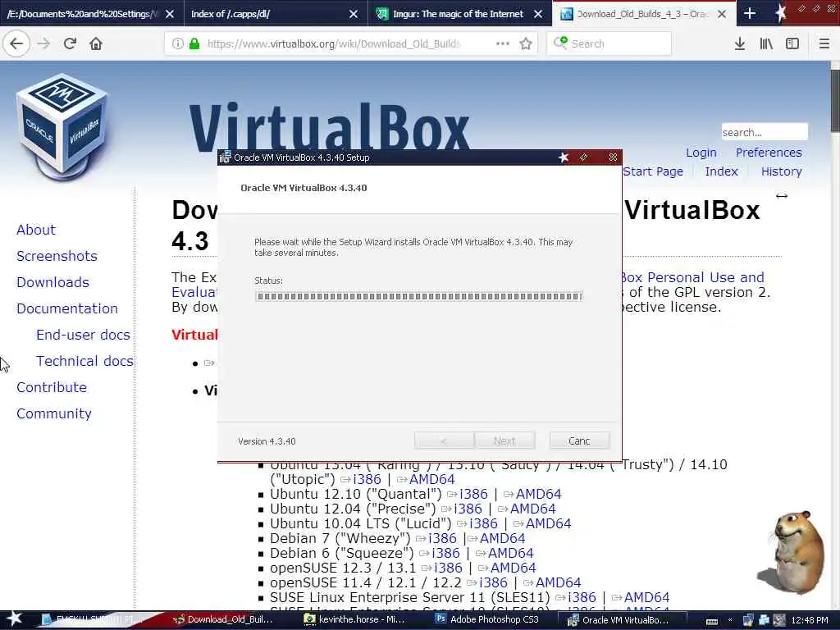This screenshot has width=840, height=630.
Task: Show site information icon in address bar
Action: pyautogui.click(x=177, y=43)
